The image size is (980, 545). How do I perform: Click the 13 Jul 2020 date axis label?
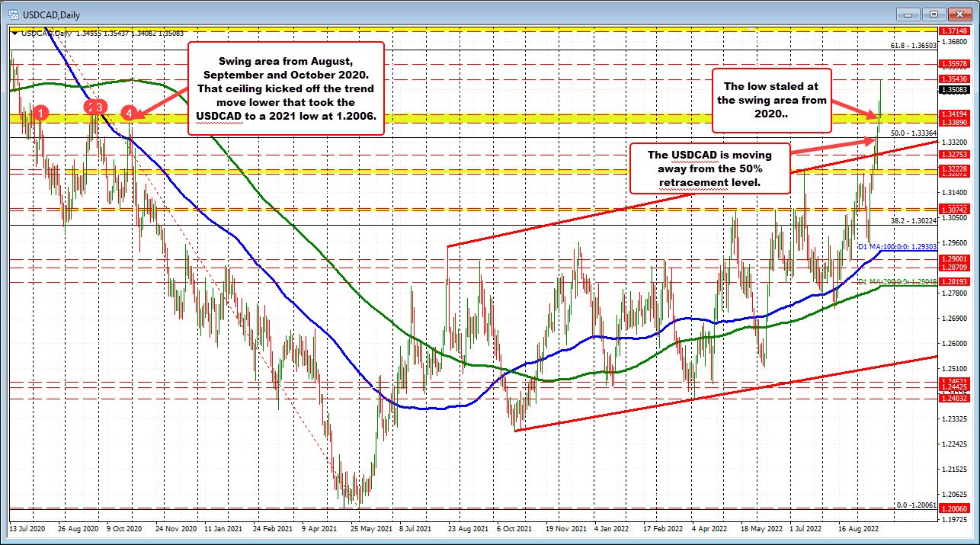(x=27, y=528)
